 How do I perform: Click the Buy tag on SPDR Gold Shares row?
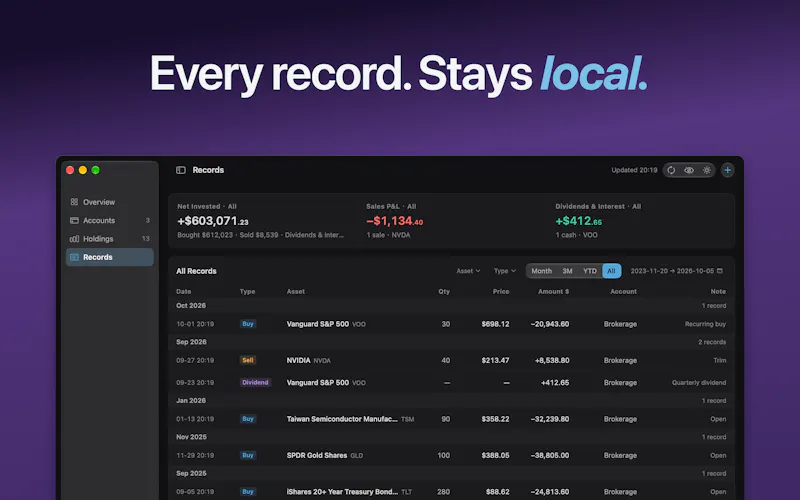pyautogui.click(x=248, y=455)
